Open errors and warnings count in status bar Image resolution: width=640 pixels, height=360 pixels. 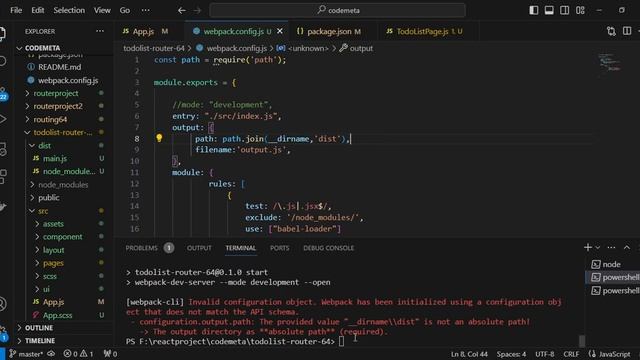[x=78, y=354]
